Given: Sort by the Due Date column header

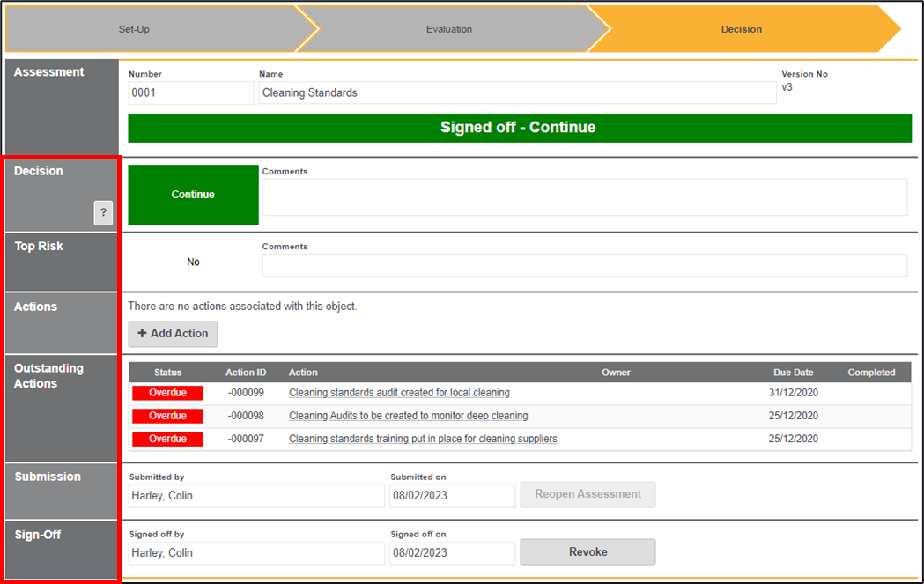Looking at the screenshot, I should [793, 373].
